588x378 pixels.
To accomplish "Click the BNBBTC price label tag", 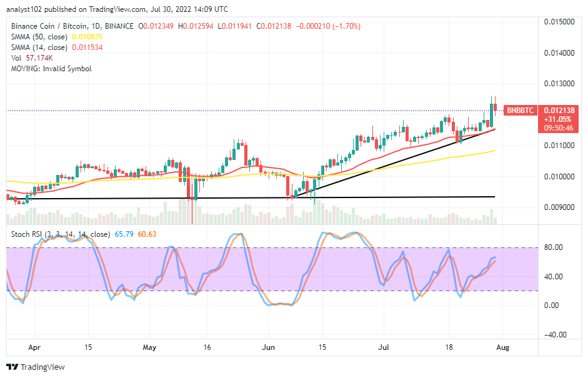I will tap(520, 111).
